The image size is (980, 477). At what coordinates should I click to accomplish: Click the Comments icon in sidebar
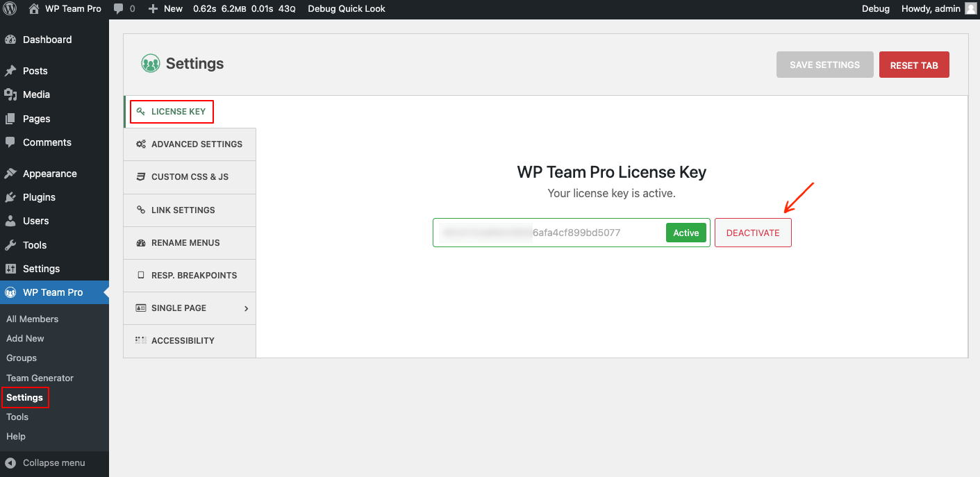point(10,142)
